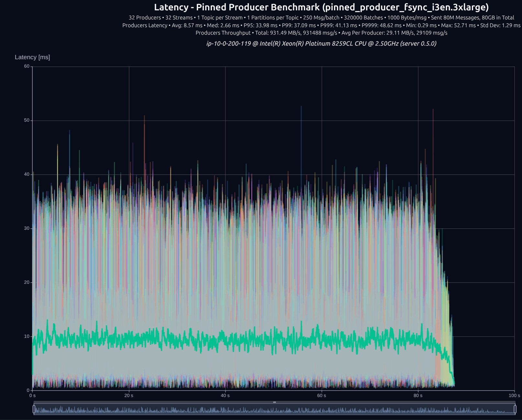
Task: Click the '50' y-axis tick label
Action: pyautogui.click(x=27, y=120)
